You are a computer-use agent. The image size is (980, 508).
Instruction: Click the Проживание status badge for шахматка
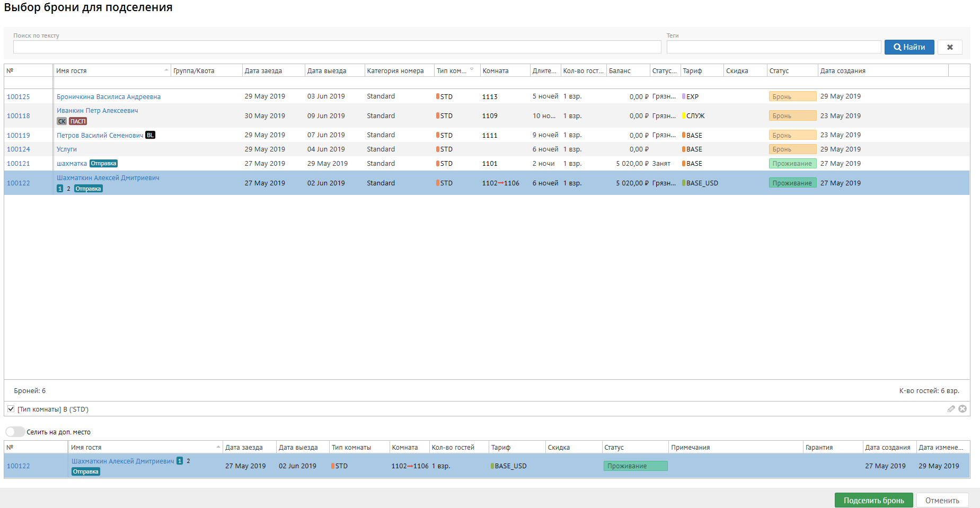pos(792,164)
